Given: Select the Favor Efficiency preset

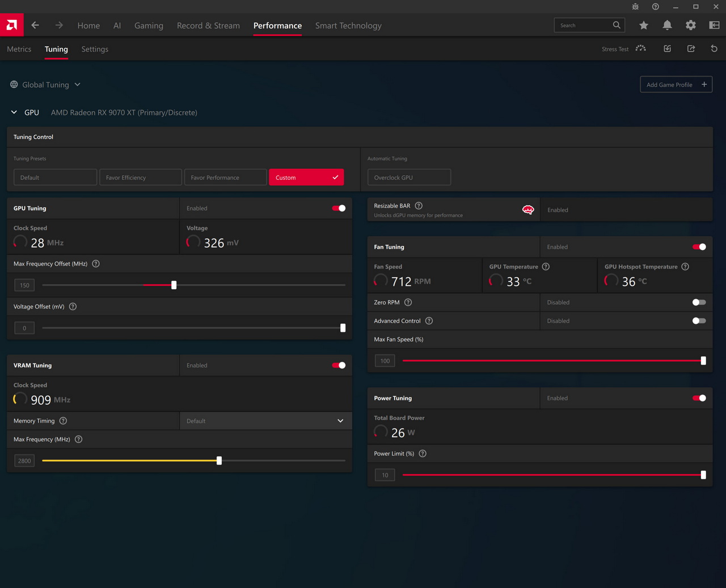Looking at the screenshot, I should [x=141, y=177].
